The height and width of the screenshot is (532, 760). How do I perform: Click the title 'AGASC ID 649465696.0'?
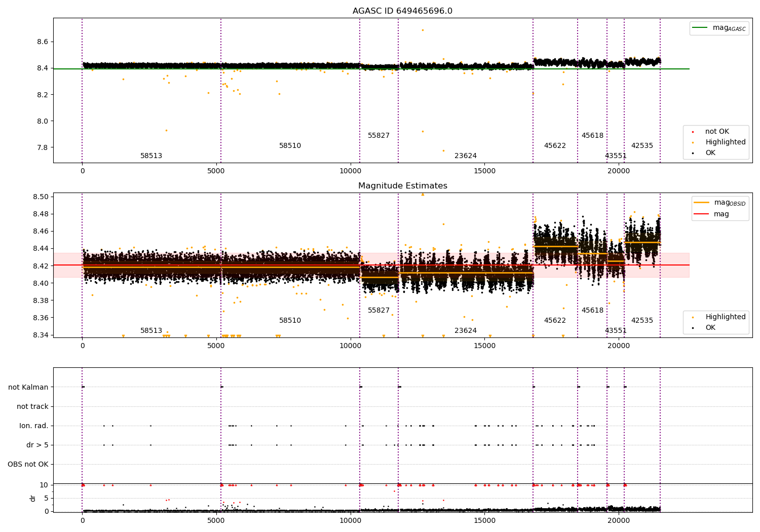402,11
